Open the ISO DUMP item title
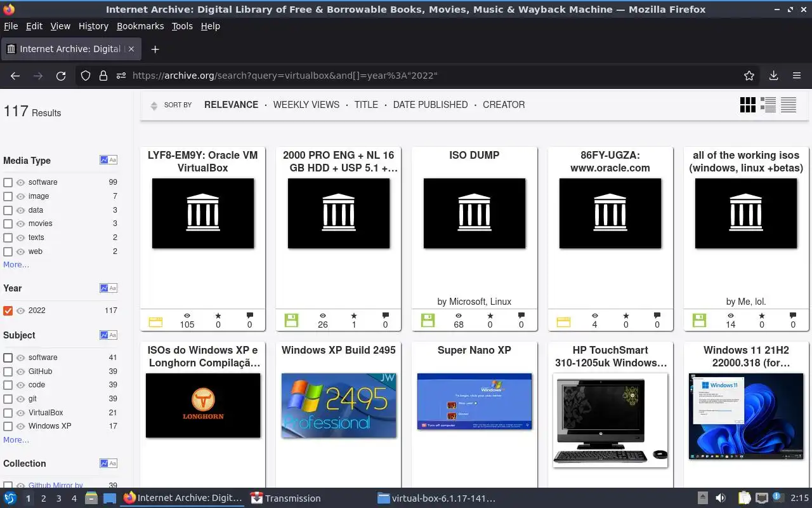The height and width of the screenshot is (508, 812). coord(475,155)
